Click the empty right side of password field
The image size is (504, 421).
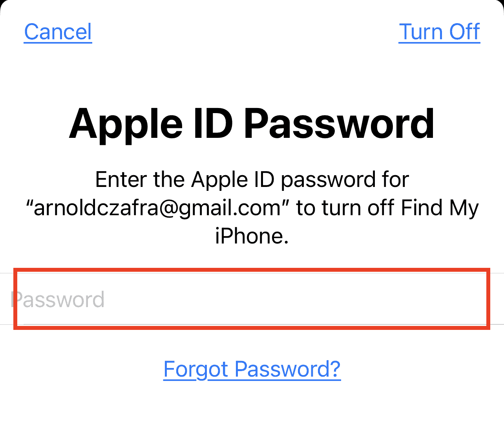coord(393,299)
